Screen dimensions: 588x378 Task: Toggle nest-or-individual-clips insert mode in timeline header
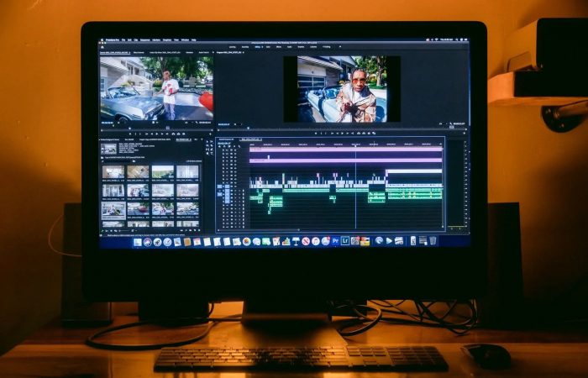(x=219, y=146)
